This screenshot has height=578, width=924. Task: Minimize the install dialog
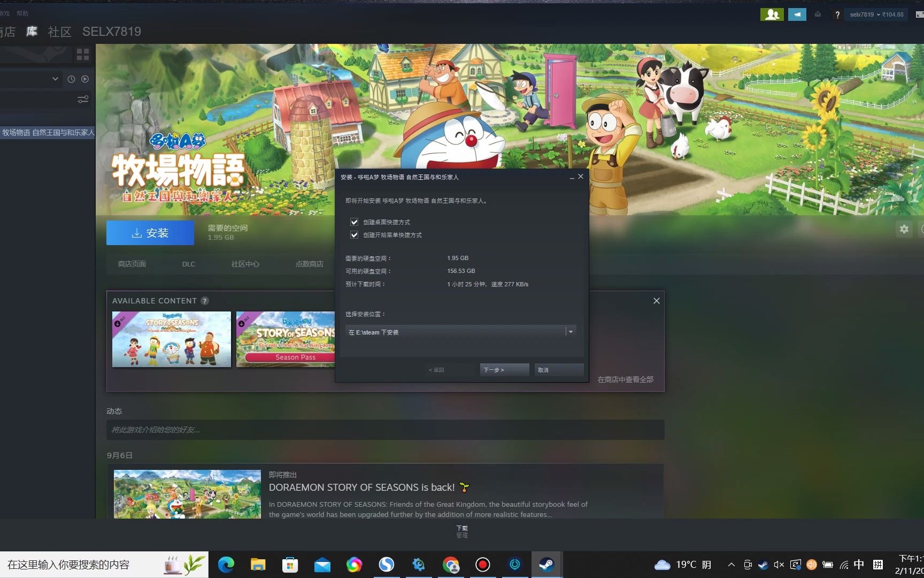(572, 177)
